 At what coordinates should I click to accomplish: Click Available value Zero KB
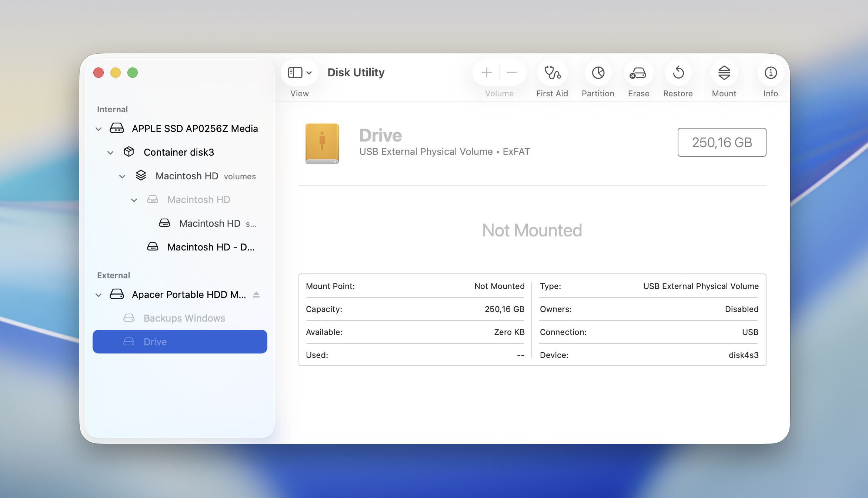point(509,332)
